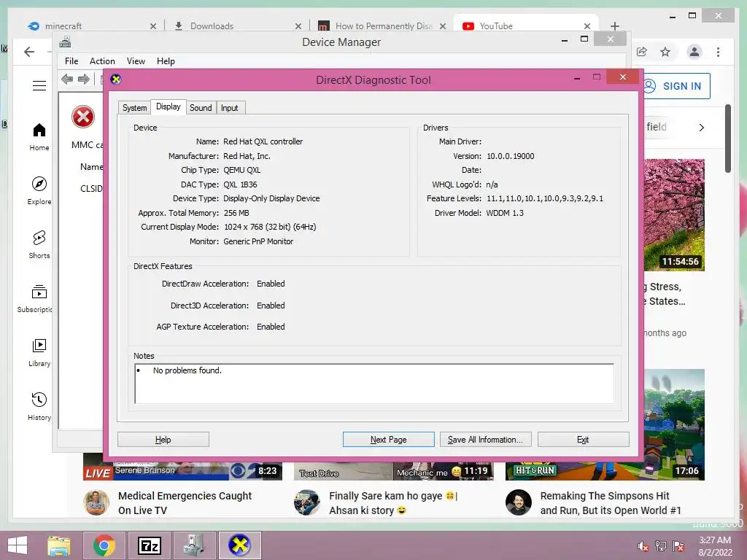Click the Device Manager title bar icon
The height and width of the screenshot is (560, 747).
click(x=65, y=42)
